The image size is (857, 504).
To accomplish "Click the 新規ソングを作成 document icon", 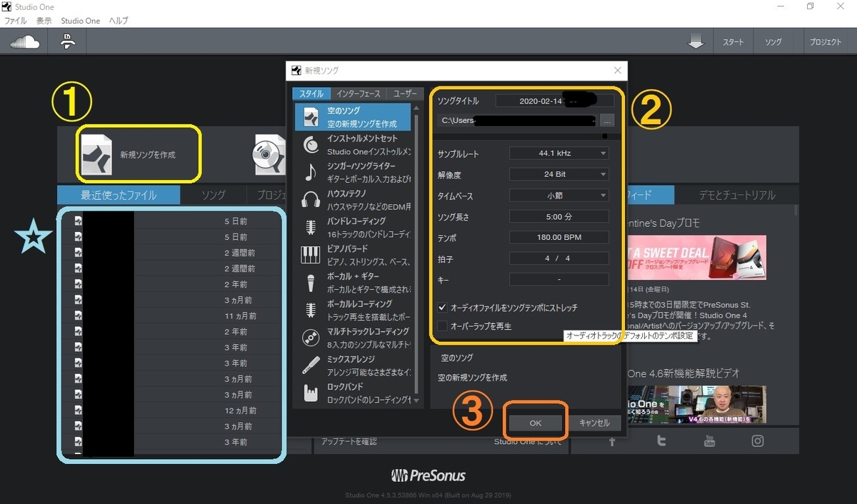I will coord(96,154).
